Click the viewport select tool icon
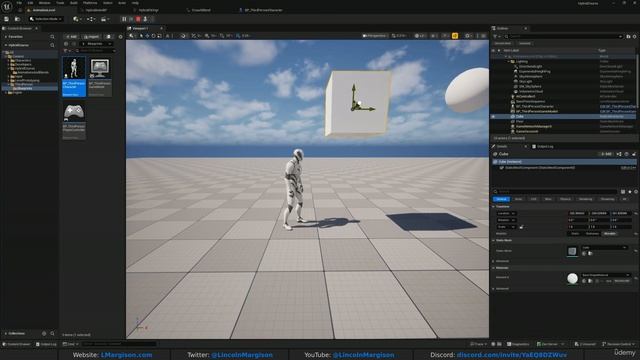The image size is (640, 360). coord(142,36)
